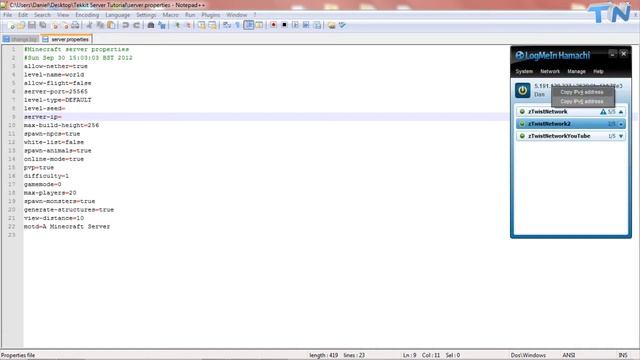Image resolution: width=640 pixels, height=360 pixels.
Task: Choose Copy IPv6 address
Action: 582,101
